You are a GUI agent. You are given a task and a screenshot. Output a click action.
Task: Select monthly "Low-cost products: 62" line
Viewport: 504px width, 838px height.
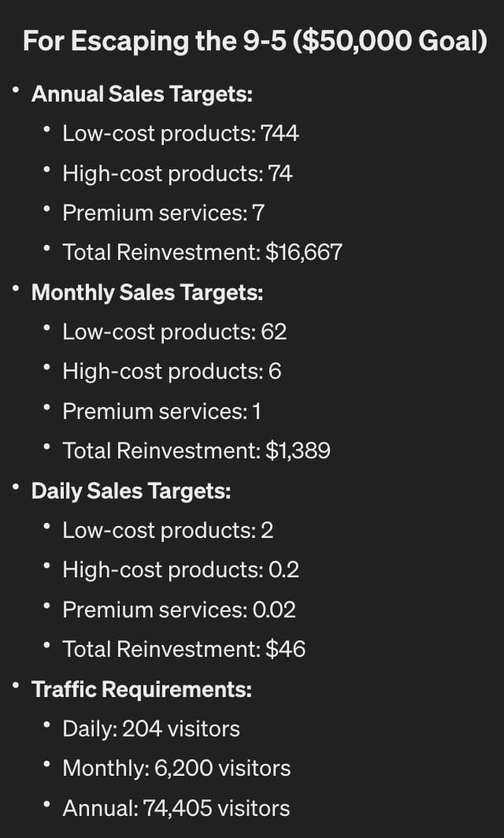pyautogui.click(x=174, y=332)
